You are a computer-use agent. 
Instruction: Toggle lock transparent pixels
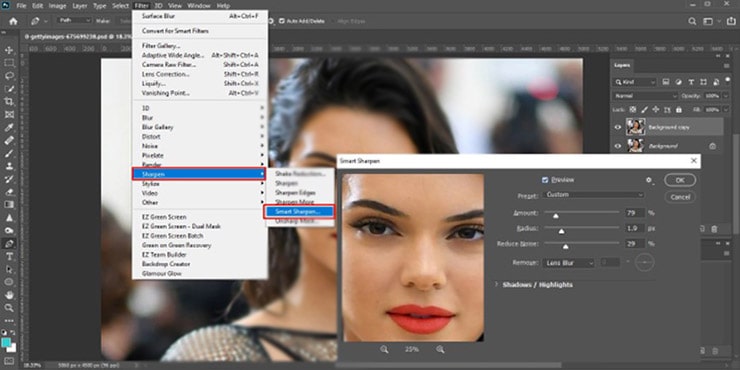click(633, 109)
